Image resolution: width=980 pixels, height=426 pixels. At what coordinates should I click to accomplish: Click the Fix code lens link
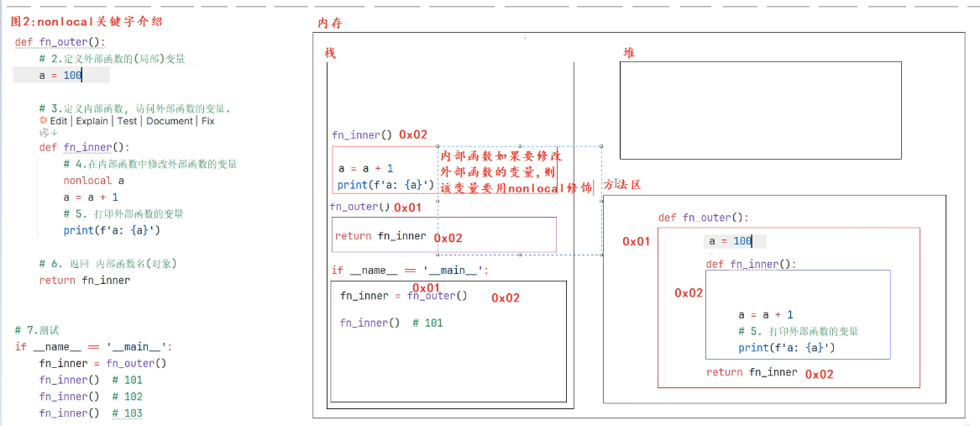[x=207, y=121]
